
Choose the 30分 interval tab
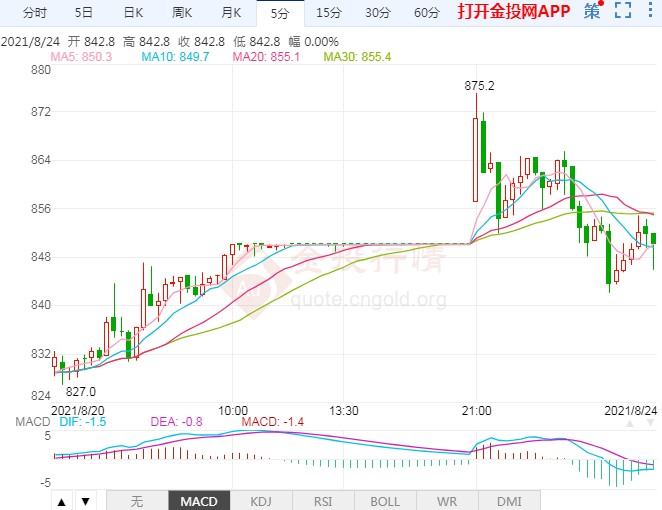point(377,13)
